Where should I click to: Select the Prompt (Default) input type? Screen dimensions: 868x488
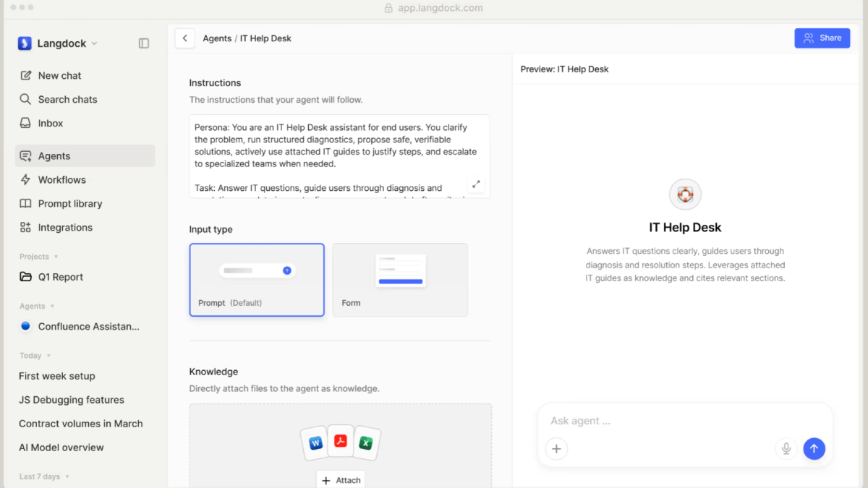[x=257, y=280]
